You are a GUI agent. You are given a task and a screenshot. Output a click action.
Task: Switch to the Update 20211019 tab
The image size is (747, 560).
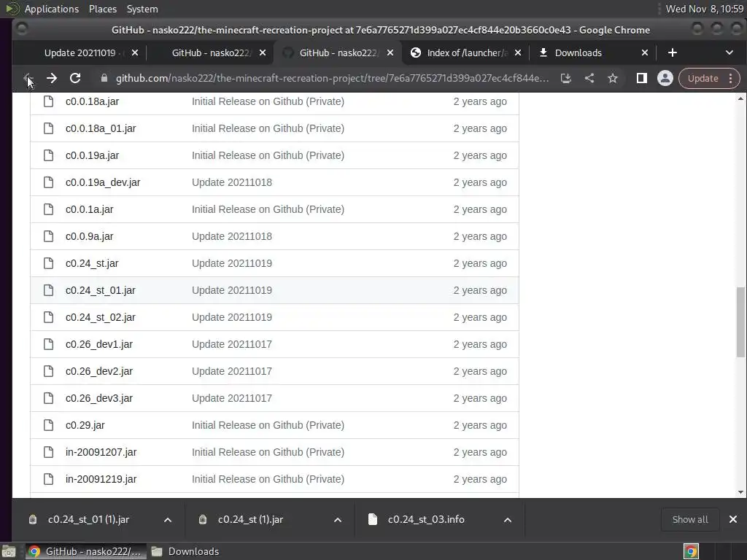coord(80,52)
